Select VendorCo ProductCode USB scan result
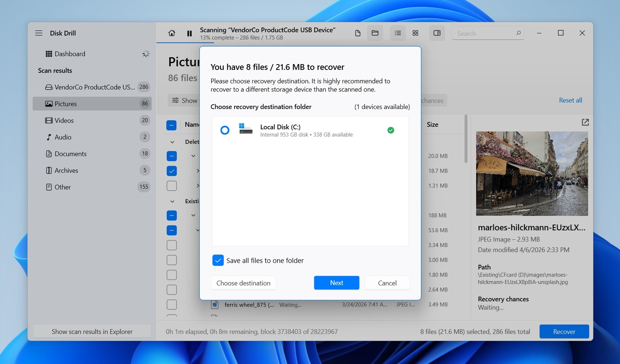The width and height of the screenshot is (620, 364). tap(92, 87)
